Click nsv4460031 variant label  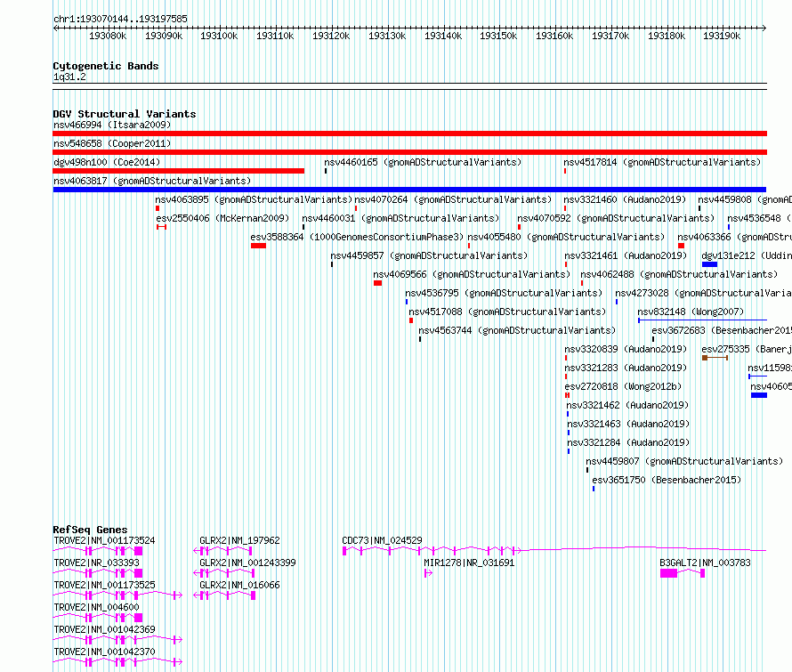click(400, 218)
